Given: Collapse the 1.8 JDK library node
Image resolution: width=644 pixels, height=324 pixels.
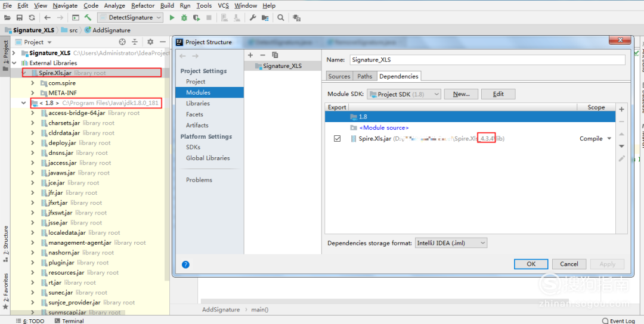Looking at the screenshot, I should tap(24, 103).
